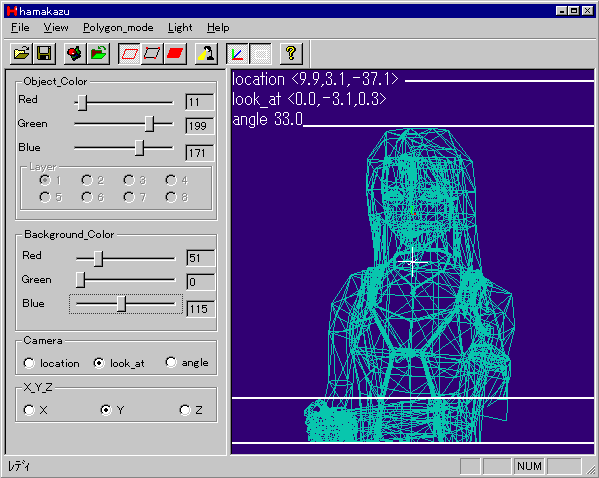Viewport: 599px width, 478px height.
Task: Click the save floppy disk icon
Action: (44, 53)
